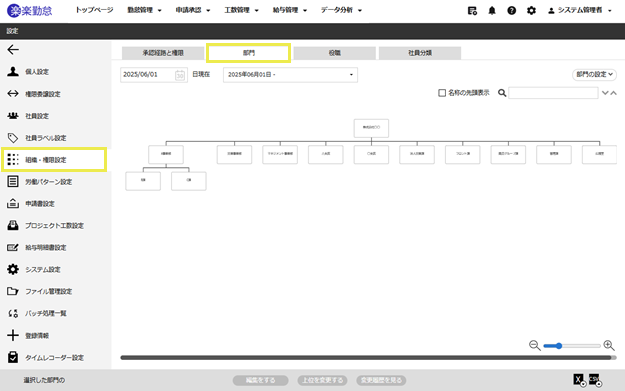
Task: Open 登録情報 plus icon
Action: pos(13,335)
